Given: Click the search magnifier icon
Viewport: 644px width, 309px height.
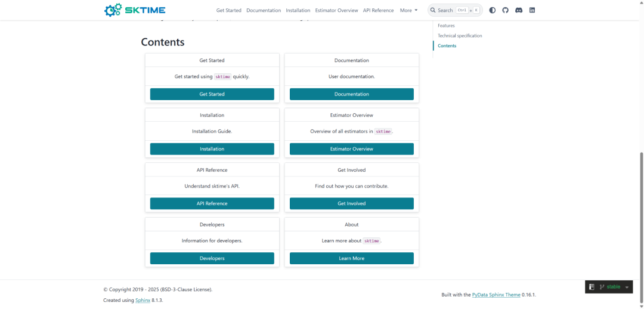Looking at the screenshot, I should (433, 10).
